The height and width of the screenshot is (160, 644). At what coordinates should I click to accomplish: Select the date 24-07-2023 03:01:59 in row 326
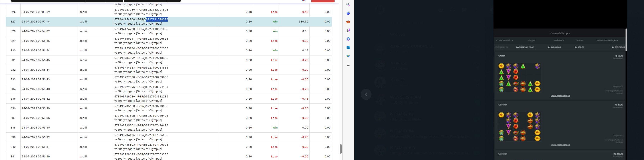(x=36, y=12)
